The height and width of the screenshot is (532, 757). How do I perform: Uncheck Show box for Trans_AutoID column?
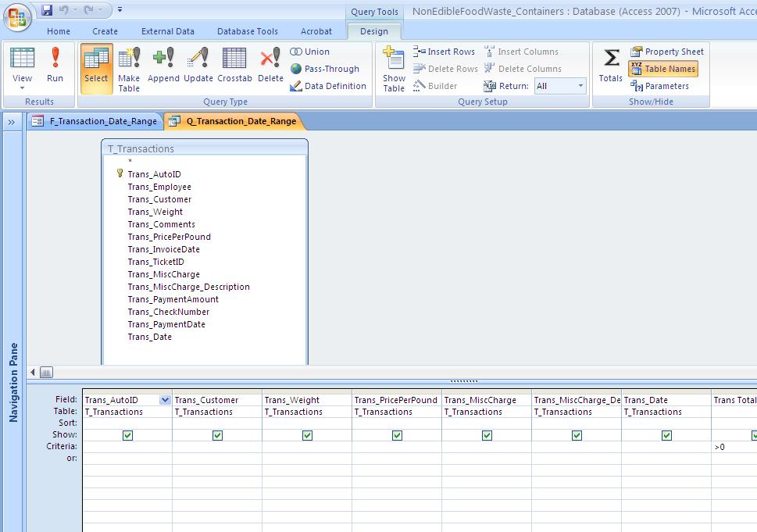pos(127,435)
